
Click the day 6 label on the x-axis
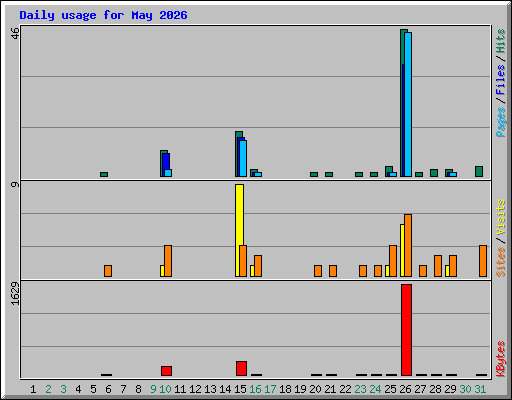(x=108, y=389)
